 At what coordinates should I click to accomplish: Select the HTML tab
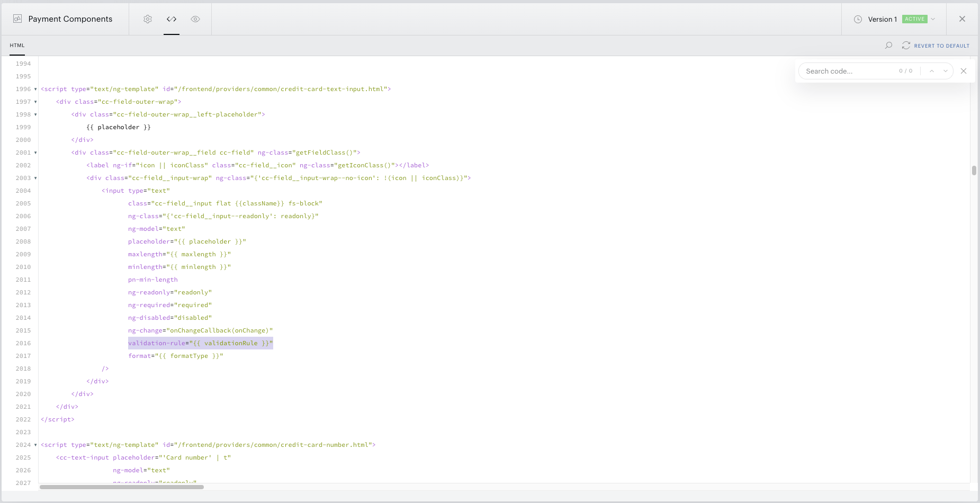click(17, 46)
